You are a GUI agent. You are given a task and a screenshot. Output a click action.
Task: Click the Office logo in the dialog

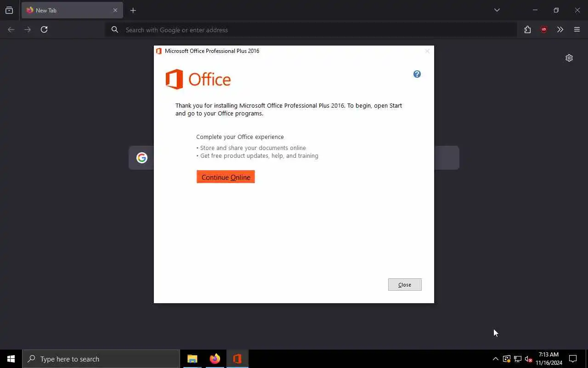tap(198, 79)
